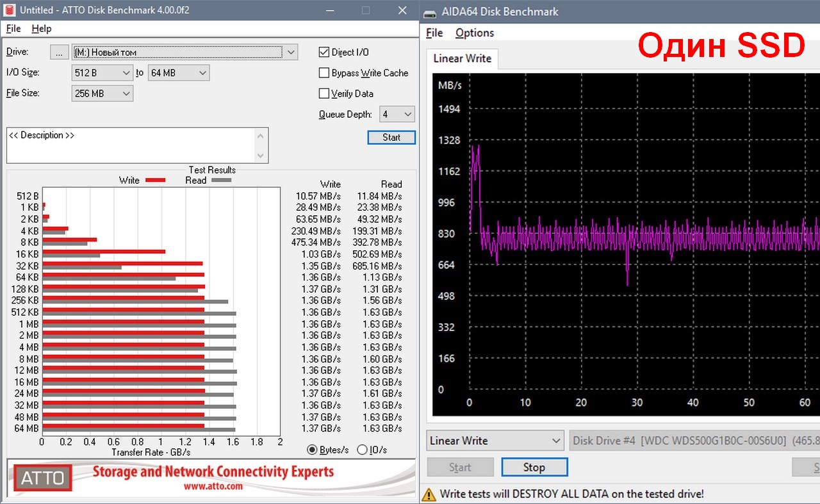Screen dimensions: 820x504
Task: Click the www.atto.com link
Action: 213,486
